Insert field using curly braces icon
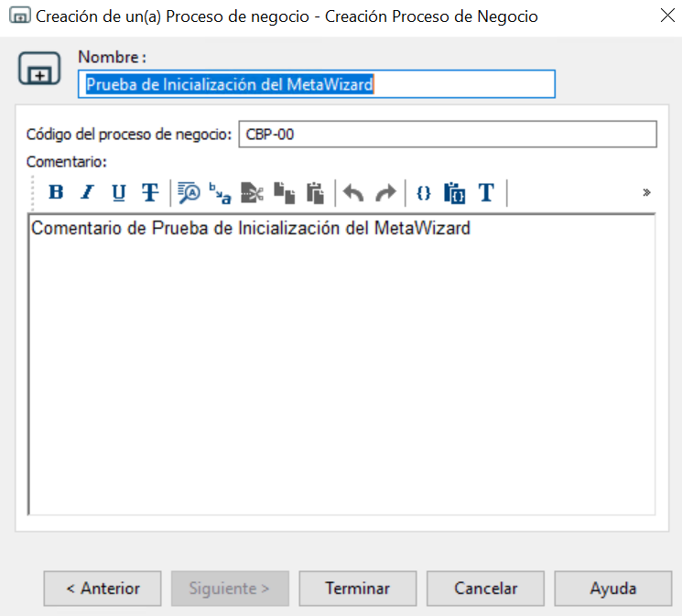Viewport: 682px width, 616px height. pyautogui.click(x=424, y=192)
